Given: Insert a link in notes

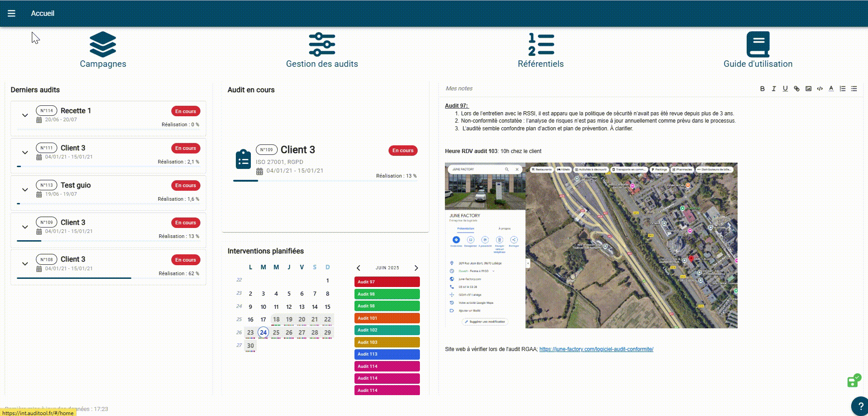Looking at the screenshot, I should (797, 89).
